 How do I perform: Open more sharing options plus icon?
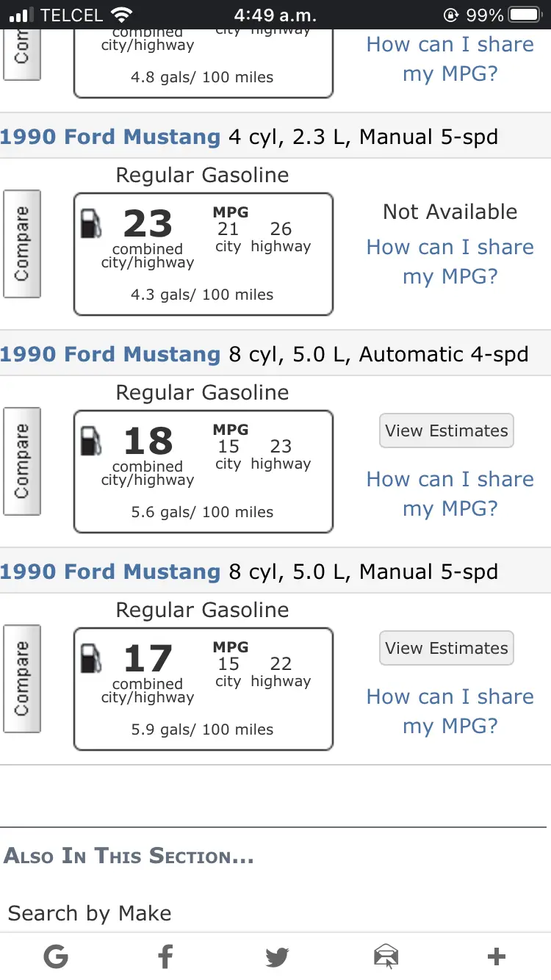pyautogui.click(x=497, y=956)
